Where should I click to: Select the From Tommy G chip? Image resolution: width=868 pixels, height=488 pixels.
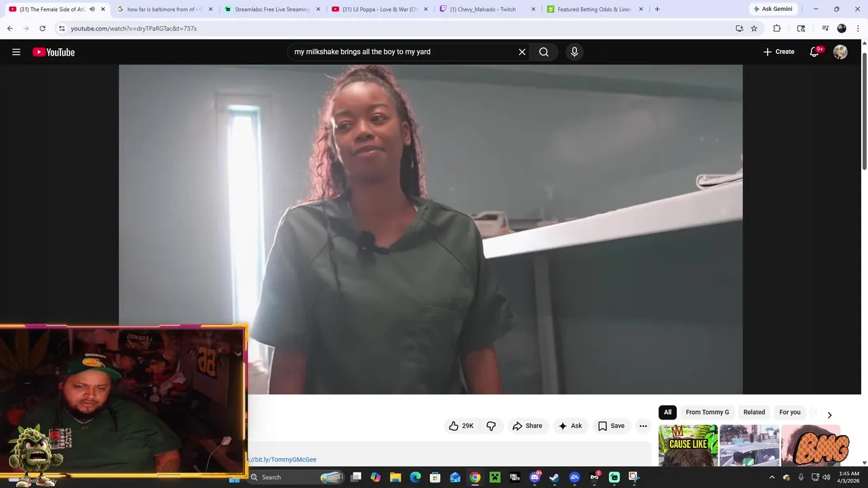click(x=707, y=412)
